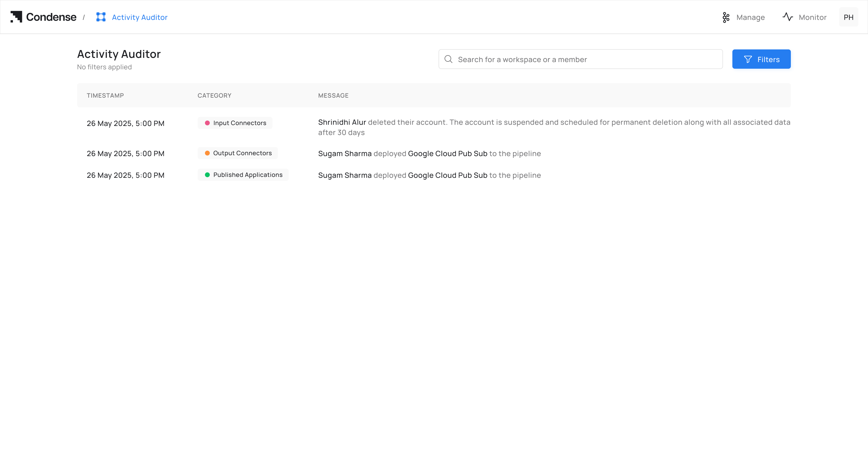
Task: Click the Shrinidhi Alur member name
Action: point(342,122)
